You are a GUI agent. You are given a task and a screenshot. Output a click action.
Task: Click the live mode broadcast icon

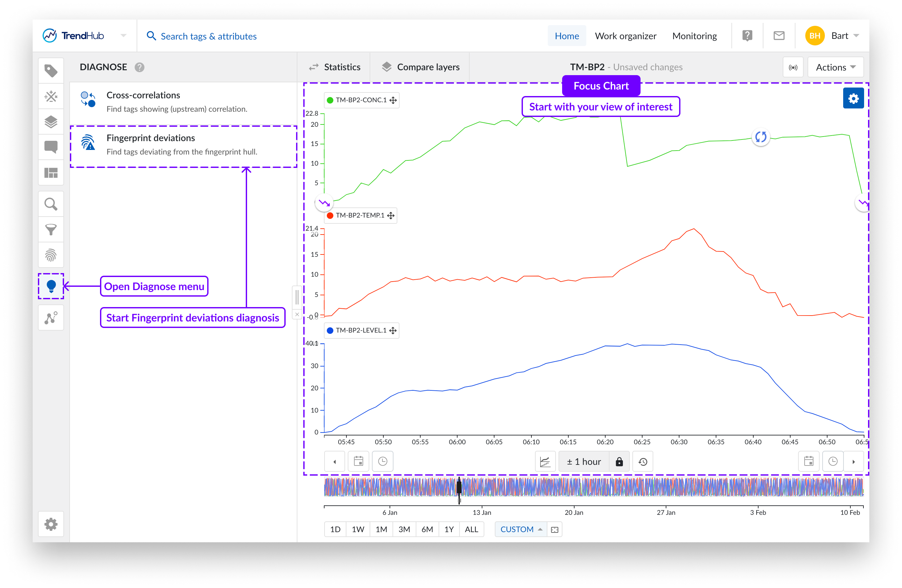tap(793, 67)
